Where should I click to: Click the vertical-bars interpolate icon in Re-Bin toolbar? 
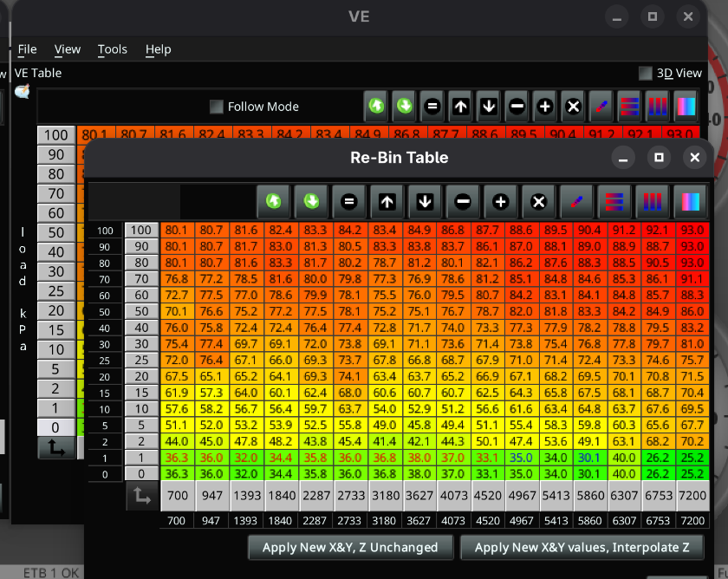(652, 201)
